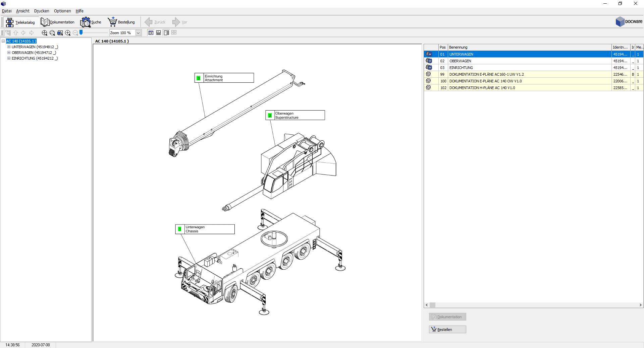Open the Drucken menu
This screenshot has width=644, height=348.
(x=42, y=11)
